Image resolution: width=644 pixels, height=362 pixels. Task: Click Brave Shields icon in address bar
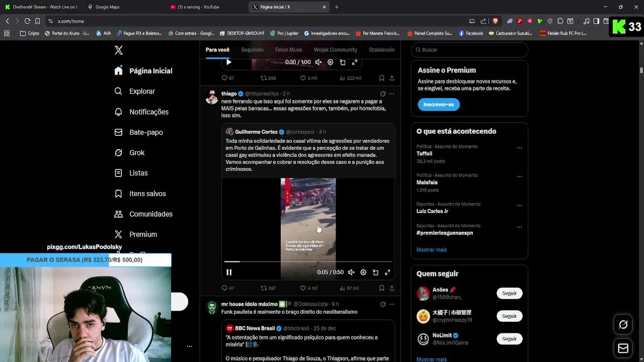click(495, 21)
